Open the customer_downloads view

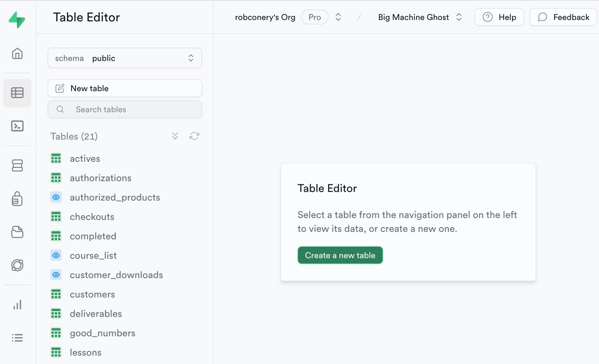click(x=116, y=275)
